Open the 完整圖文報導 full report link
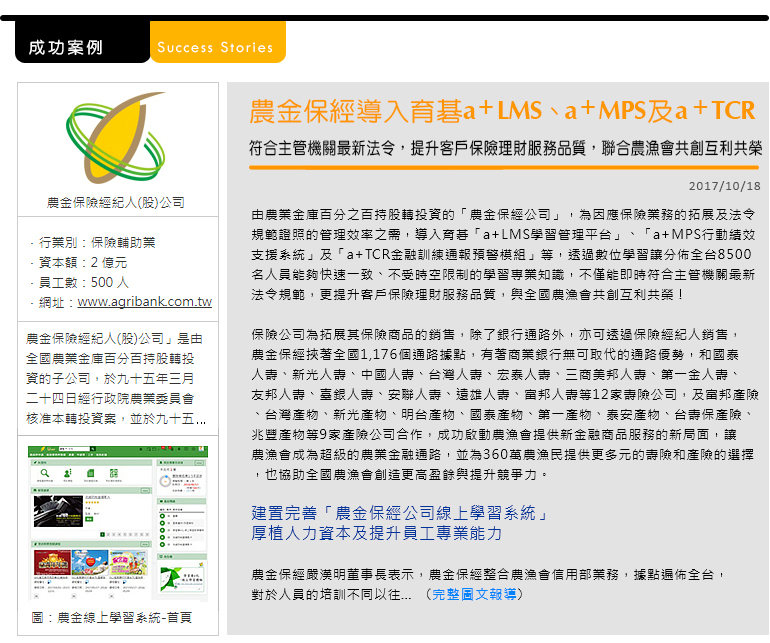This screenshot has height=643, width=770. 474,594
